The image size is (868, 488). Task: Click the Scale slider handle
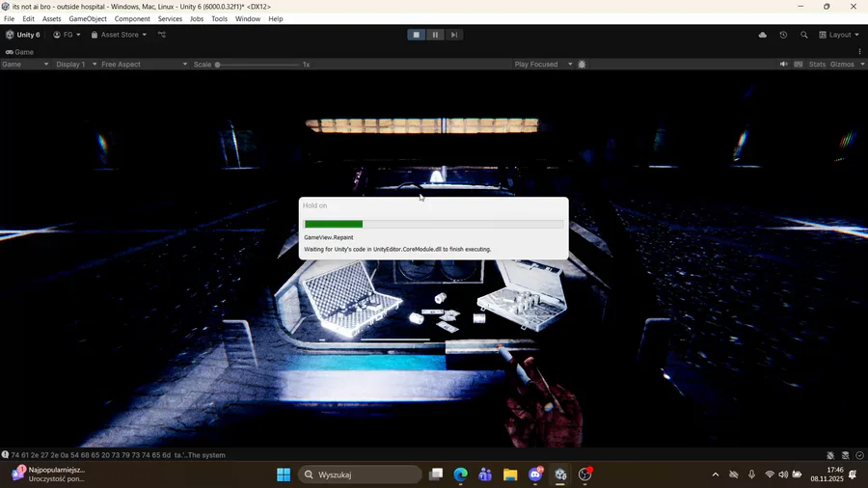click(x=218, y=65)
